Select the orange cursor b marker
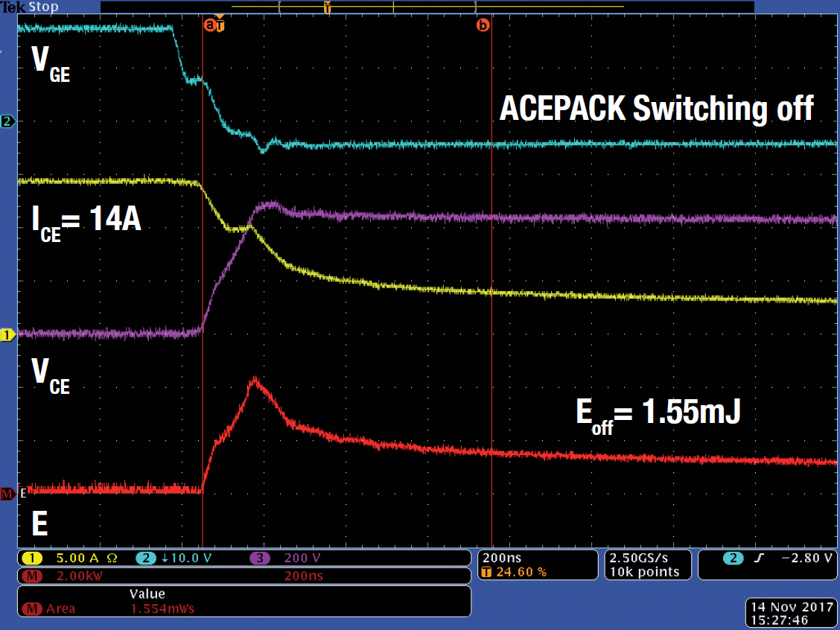Viewport: 840px width, 630px height. [483, 25]
